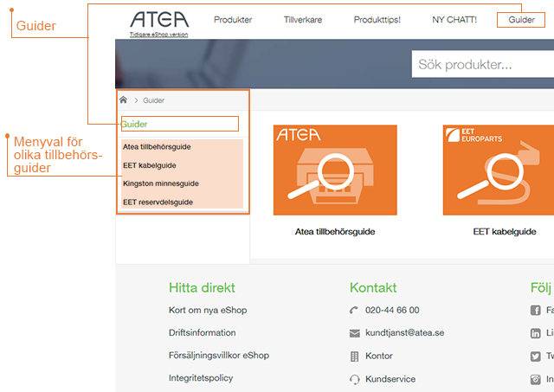Screen dimensions: 554x392
Task: Click the LinkedIn icon in footer
Action: [536, 333]
